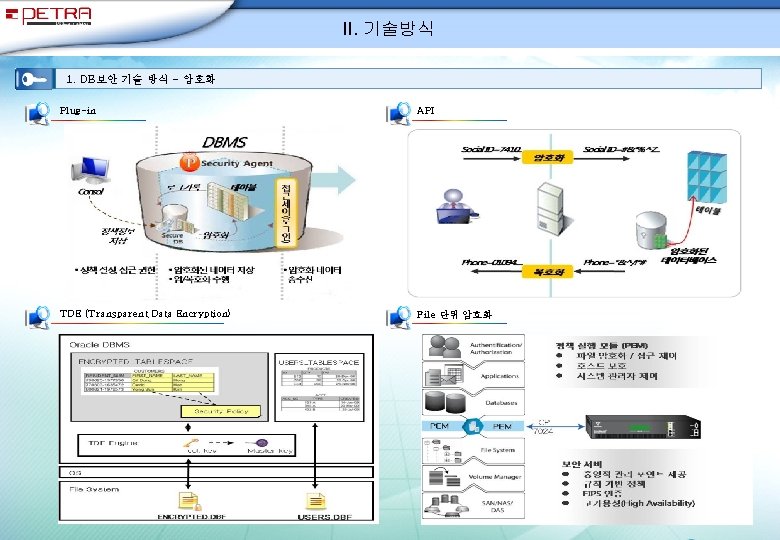Screen dimensions: 780x540
Task: Click the File System label in TDE diagram
Action: pyautogui.click(x=94, y=489)
